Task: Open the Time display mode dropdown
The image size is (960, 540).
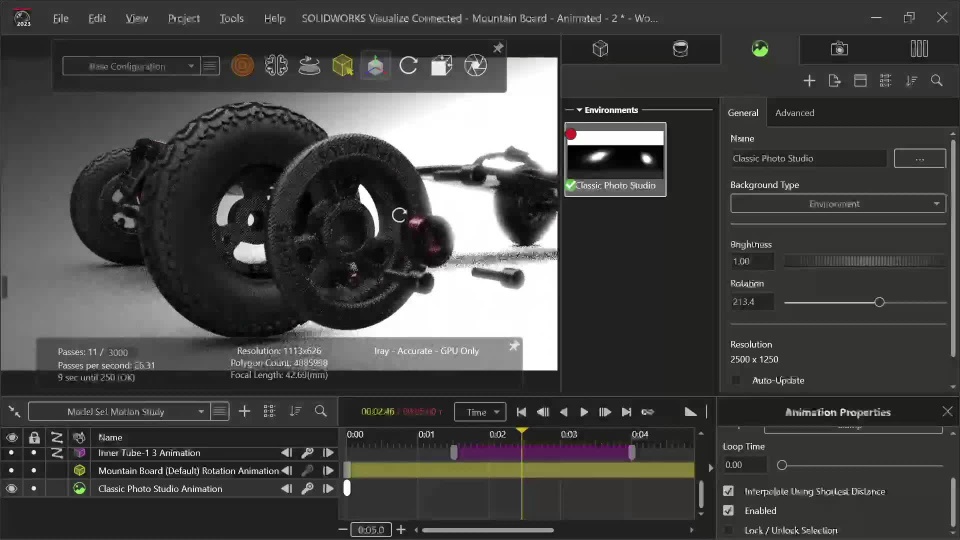Action: click(479, 412)
